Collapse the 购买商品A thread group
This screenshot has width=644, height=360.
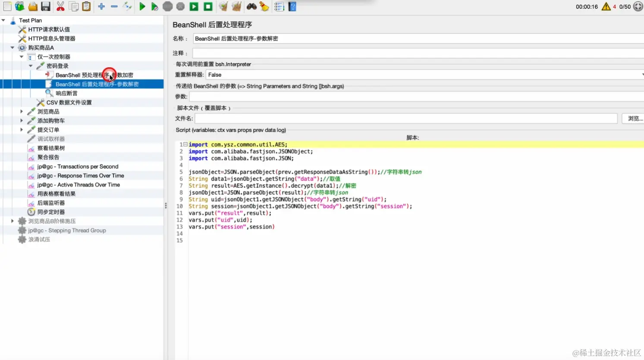(13, 47)
